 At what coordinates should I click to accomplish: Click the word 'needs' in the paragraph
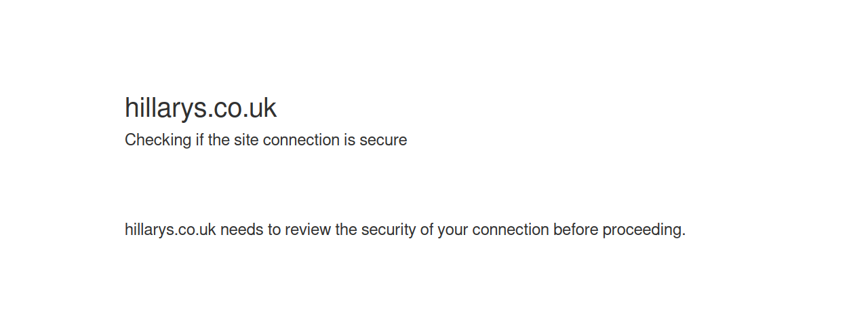coord(241,230)
